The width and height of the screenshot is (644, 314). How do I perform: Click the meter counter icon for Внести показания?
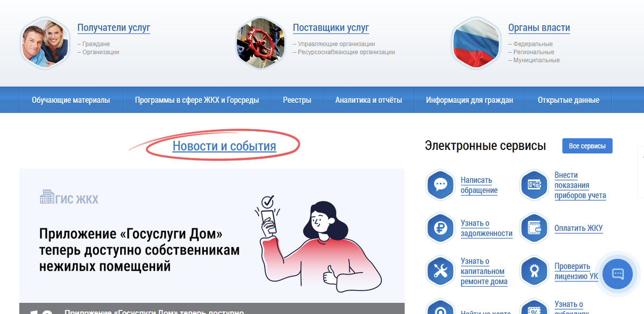tap(534, 185)
